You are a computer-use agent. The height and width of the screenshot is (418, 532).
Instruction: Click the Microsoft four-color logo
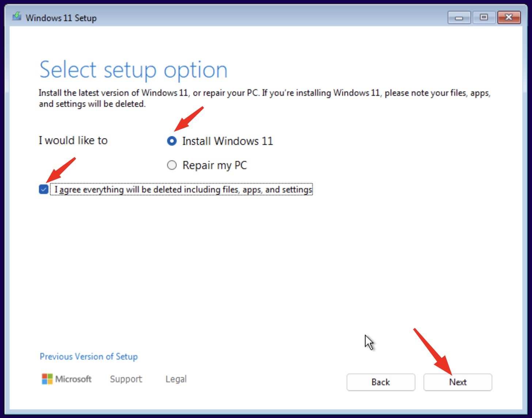coord(47,379)
